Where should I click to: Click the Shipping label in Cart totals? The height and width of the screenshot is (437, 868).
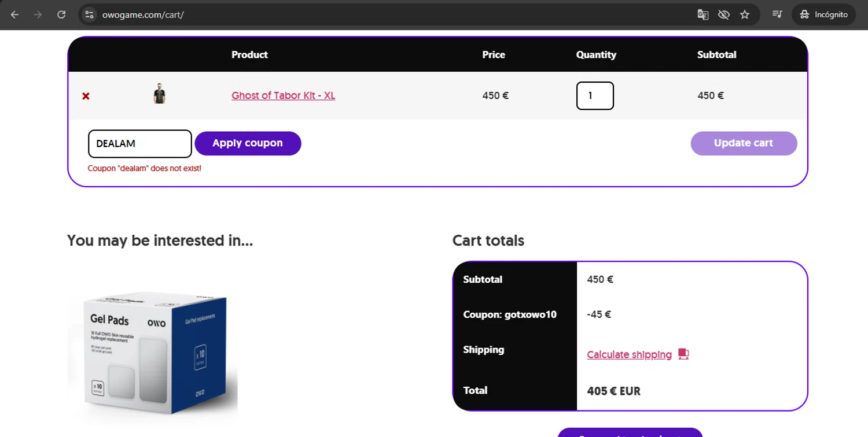point(484,350)
